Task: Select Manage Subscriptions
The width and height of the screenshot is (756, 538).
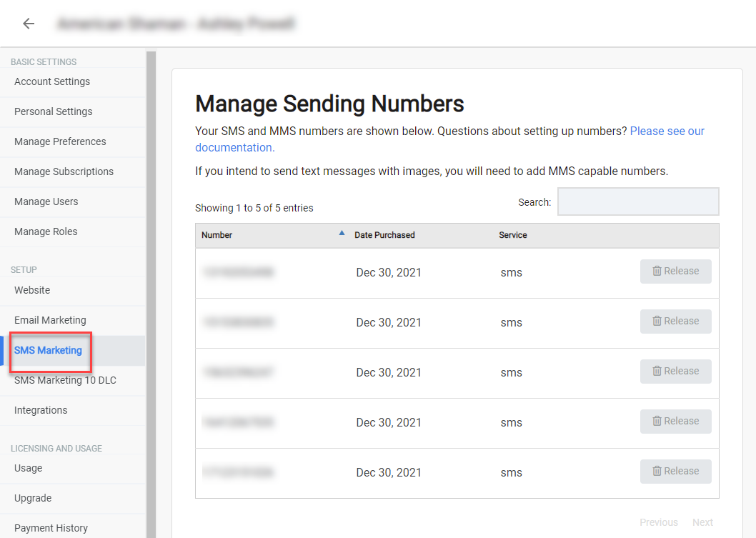Action: tap(64, 171)
